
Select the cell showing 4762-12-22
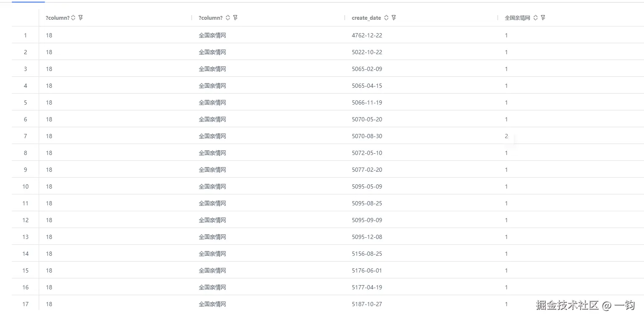point(367,35)
